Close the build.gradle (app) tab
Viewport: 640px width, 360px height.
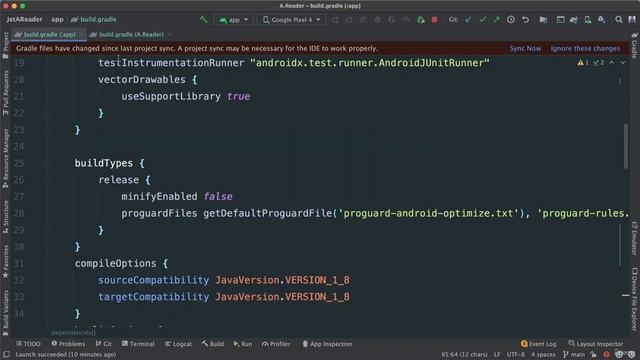(x=82, y=35)
